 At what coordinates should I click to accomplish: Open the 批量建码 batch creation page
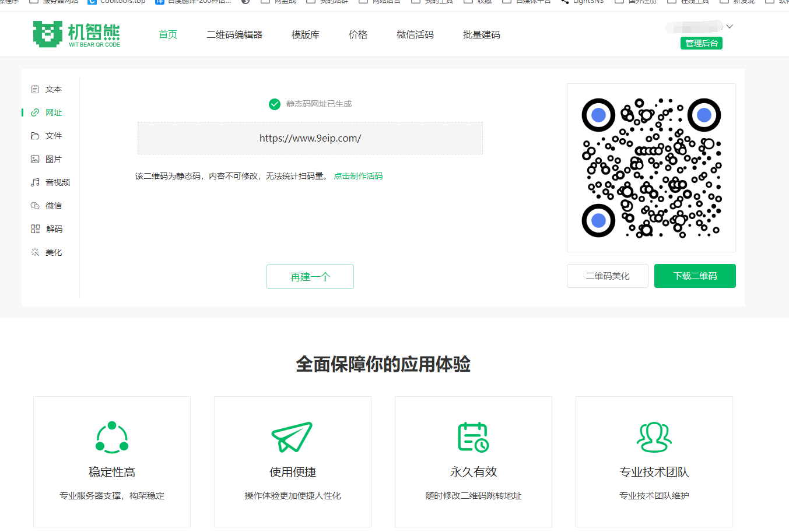[x=482, y=34]
